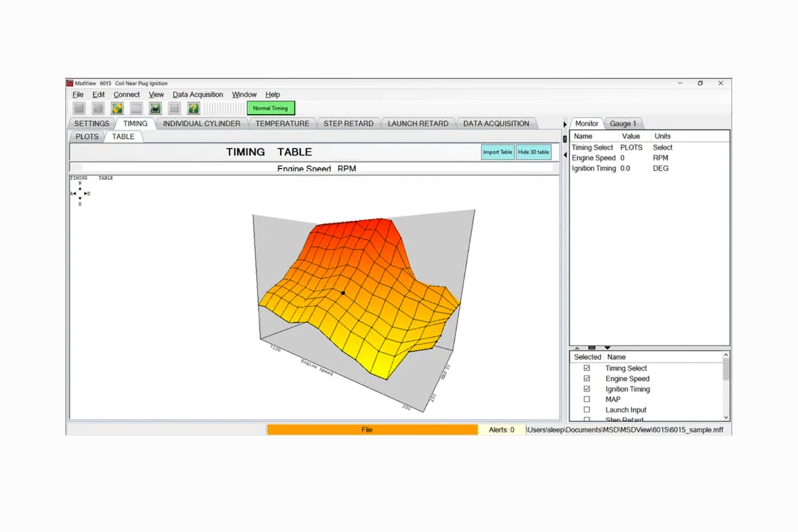The image size is (798, 532).
Task: Switch to the INDIVIDUAL CYLINDER tab
Action: click(201, 124)
